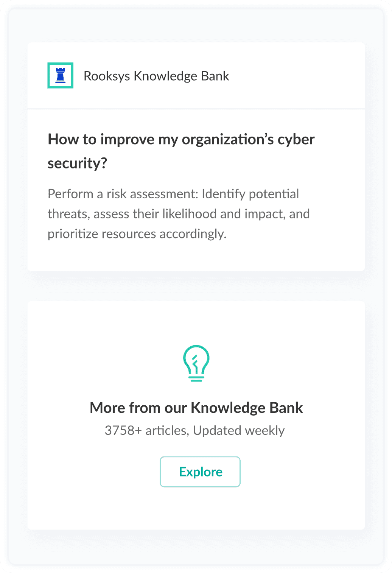The image size is (392, 573).
Task: Select the Rooksys Knowledge Bank header title
Action: tap(156, 76)
